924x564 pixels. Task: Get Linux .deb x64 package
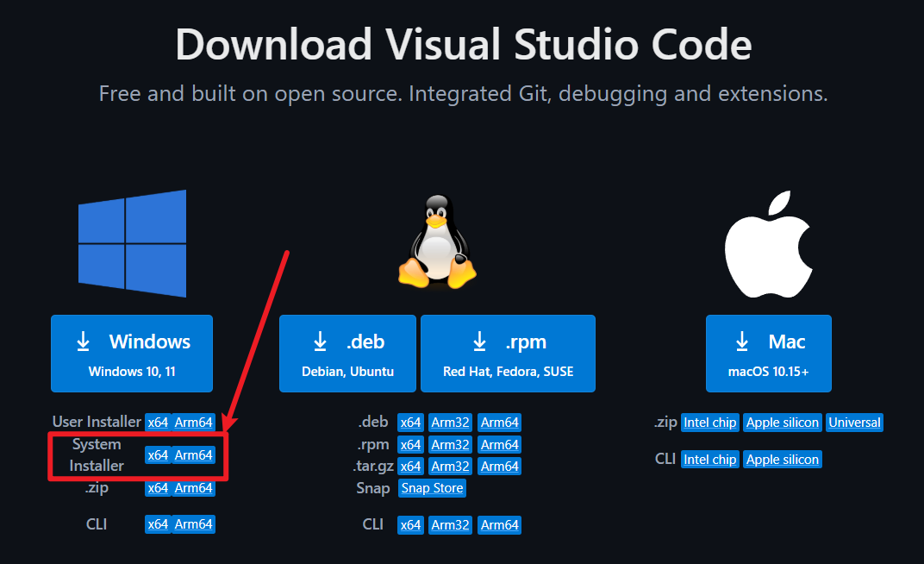coord(411,423)
